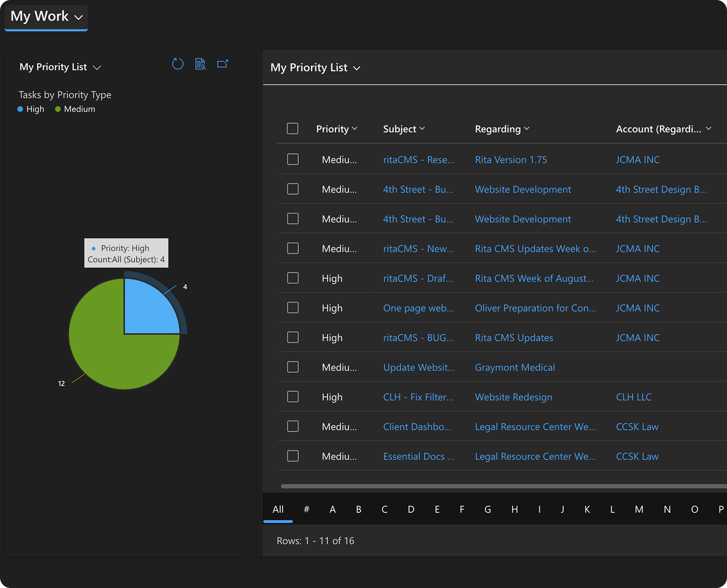Select the CLH - Fix Filter row checkbox
This screenshot has width=727, height=588.
point(293,397)
